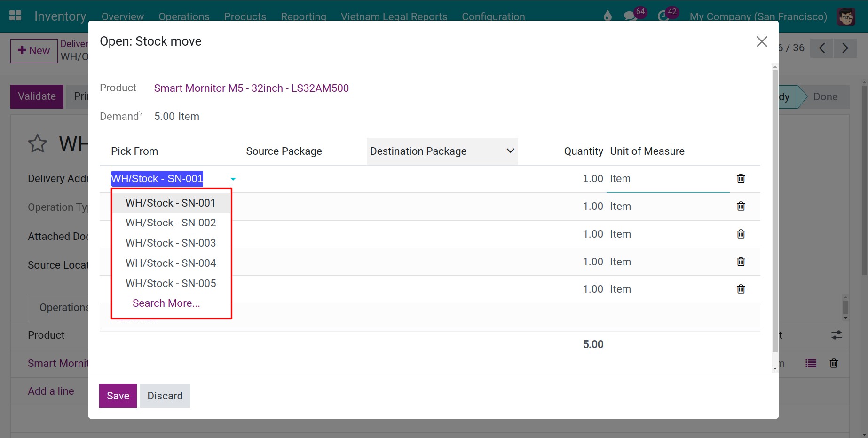Go to the previous record arrow
Screen dimensions: 868x438
822,48
